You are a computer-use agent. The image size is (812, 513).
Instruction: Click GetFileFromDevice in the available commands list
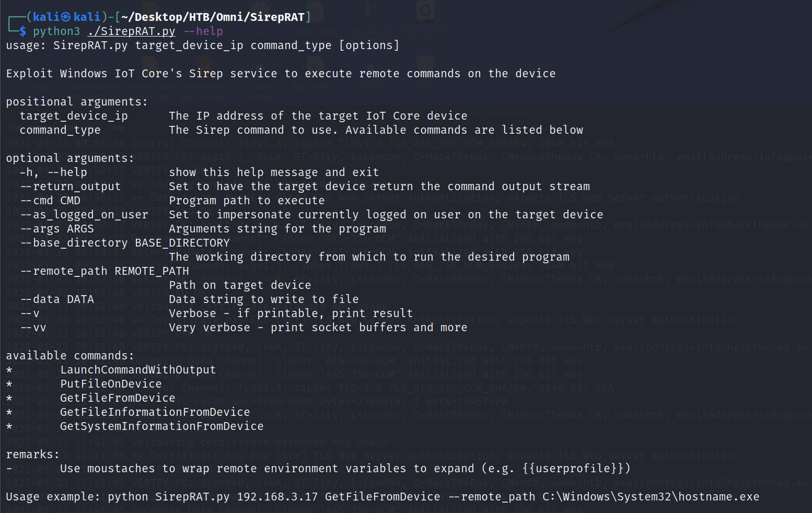pyautogui.click(x=118, y=398)
